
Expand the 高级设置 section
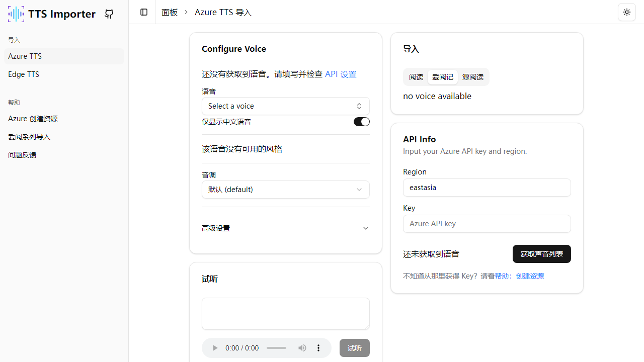click(286, 228)
